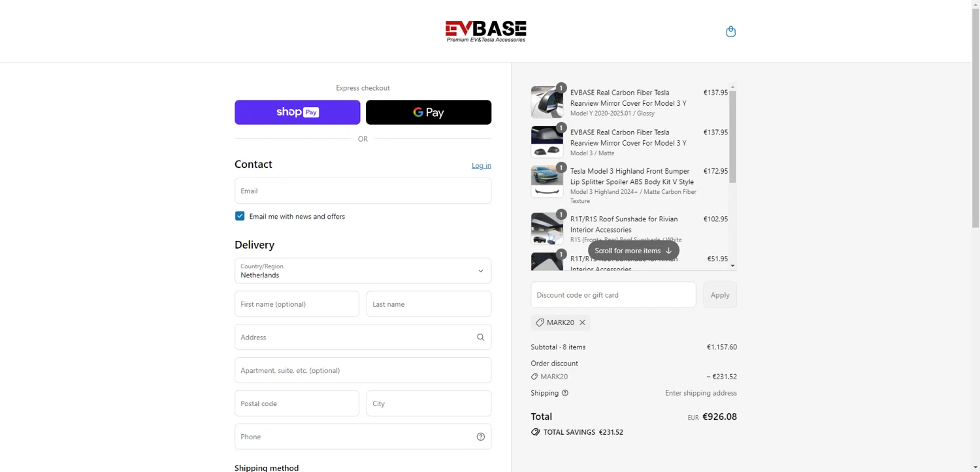Focus the Apartment, suite field
Screen dimensions: 980x472
[363, 370]
